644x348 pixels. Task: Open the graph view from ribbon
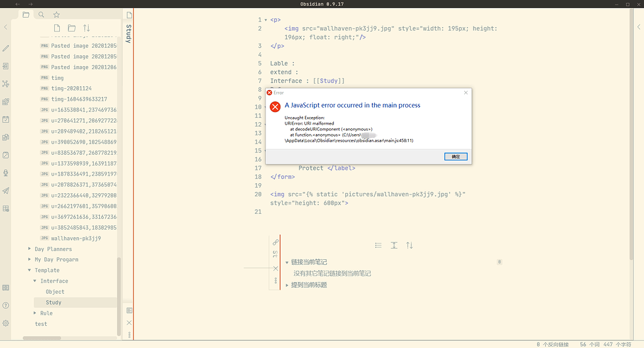(x=6, y=84)
